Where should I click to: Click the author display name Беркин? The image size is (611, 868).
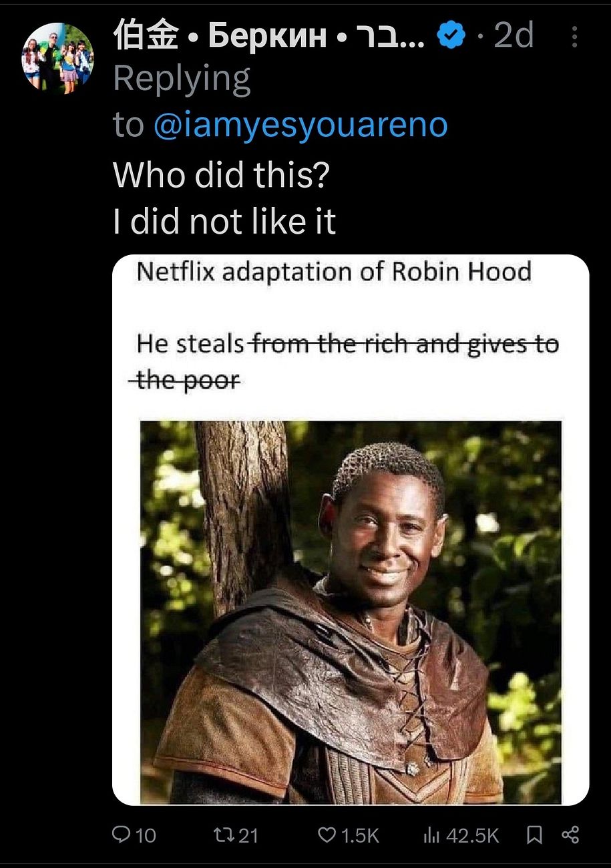pyautogui.click(x=268, y=37)
